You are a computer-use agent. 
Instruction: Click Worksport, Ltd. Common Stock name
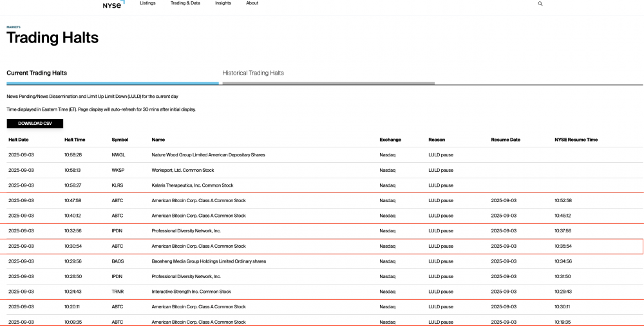tap(184, 171)
